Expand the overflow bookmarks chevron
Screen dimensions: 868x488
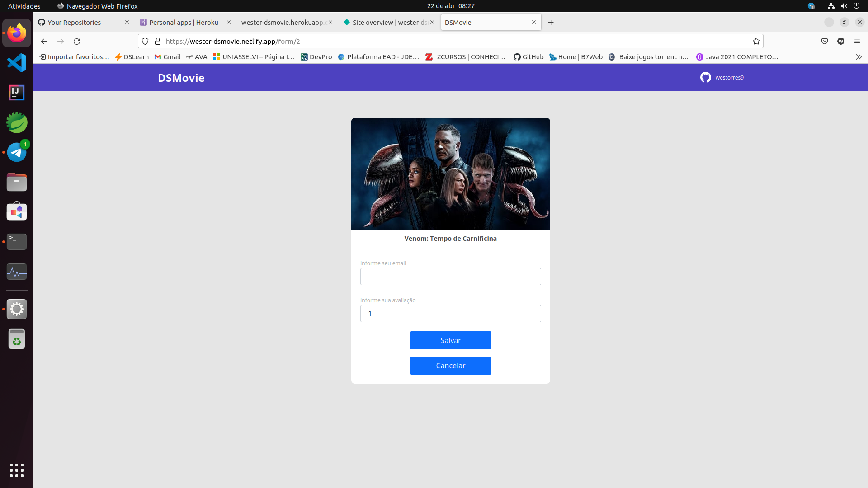[x=858, y=56]
